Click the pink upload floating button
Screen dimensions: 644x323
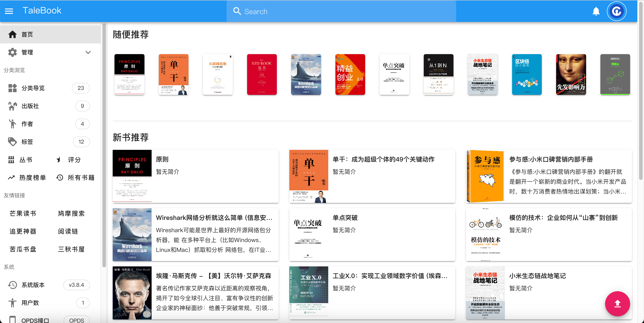tap(617, 304)
